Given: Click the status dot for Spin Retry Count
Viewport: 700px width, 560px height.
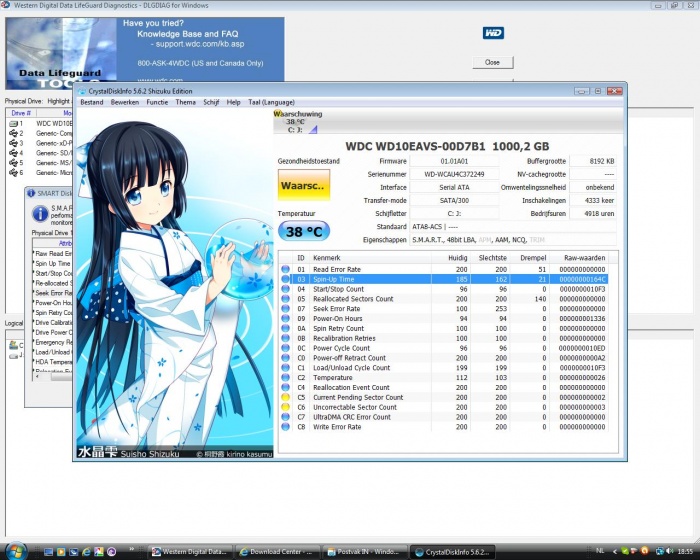Looking at the screenshot, I should (285, 328).
